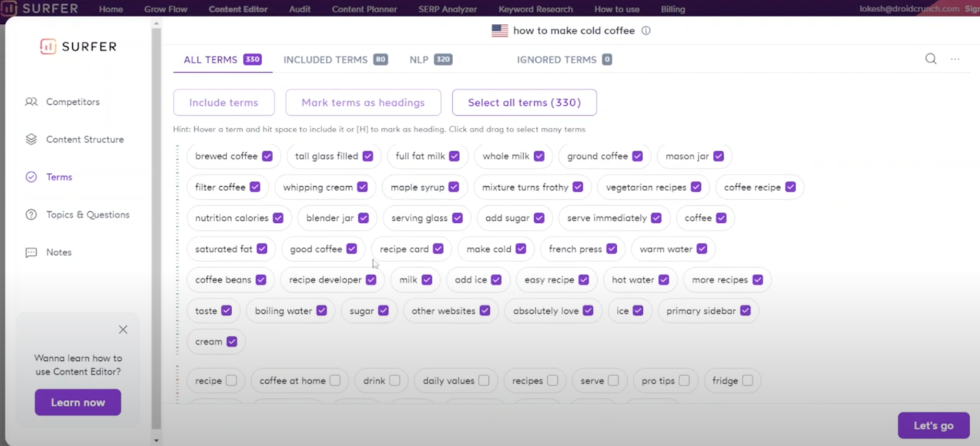Image resolution: width=980 pixels, height=446 pixels.
Task: Open SERP Analyzer in top navigation
Action: point(448,9)
